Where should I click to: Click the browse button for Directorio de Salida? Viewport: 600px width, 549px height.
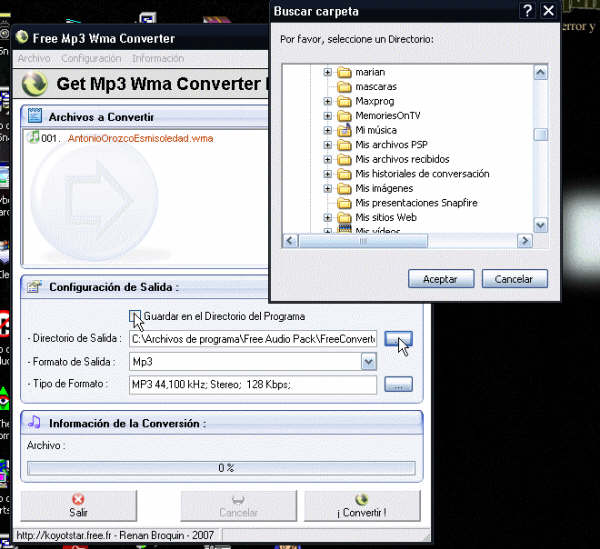coord(398,339)
